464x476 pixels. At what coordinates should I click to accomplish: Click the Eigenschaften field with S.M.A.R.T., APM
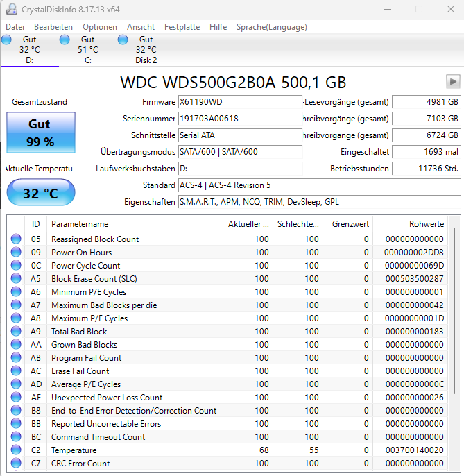[x=319, y=202]
